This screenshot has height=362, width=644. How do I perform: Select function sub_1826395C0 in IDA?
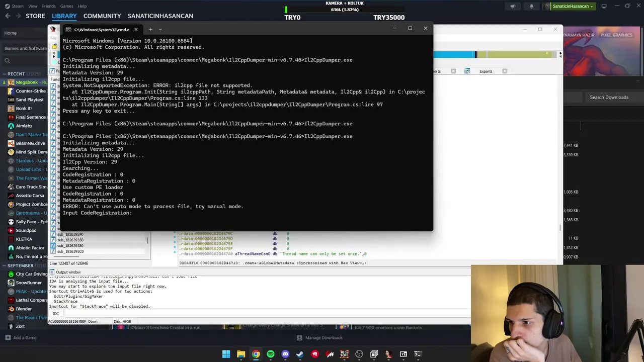(70, 251)
